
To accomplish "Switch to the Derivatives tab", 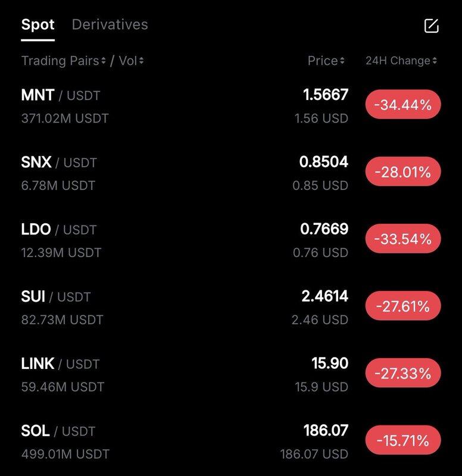I will (110, 25).
